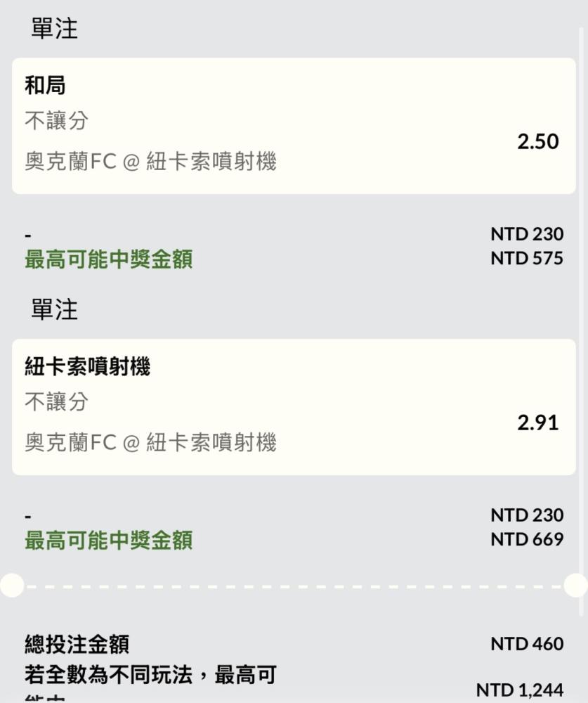Click the 2.91 odds value
Viewport: 588px width, 703px height.
[538, 423]
